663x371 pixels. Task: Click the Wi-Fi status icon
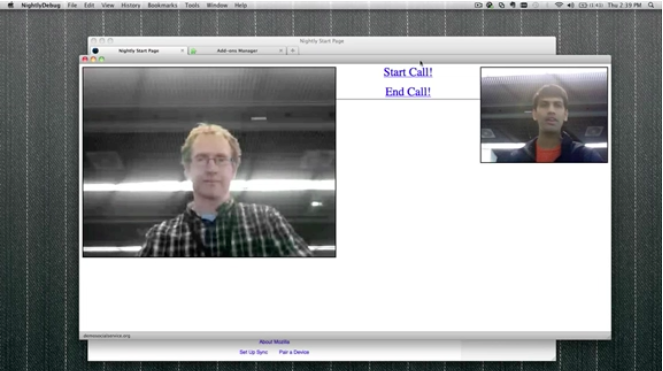pos(559,5)
